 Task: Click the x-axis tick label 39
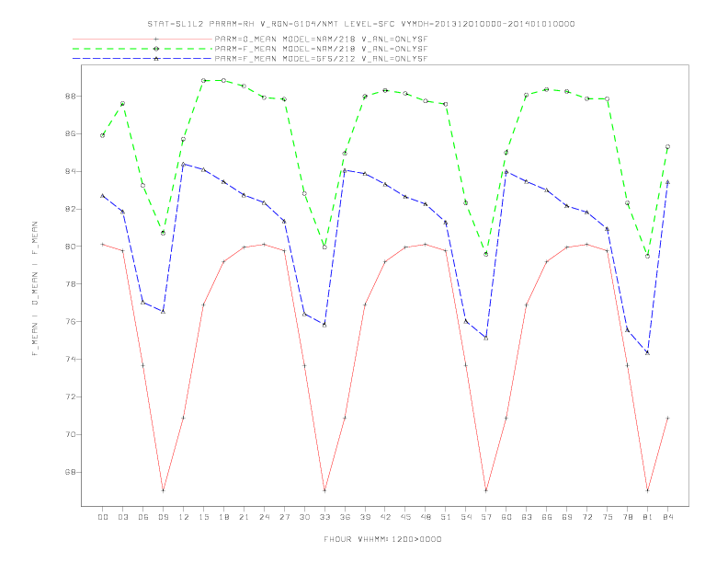365,517
